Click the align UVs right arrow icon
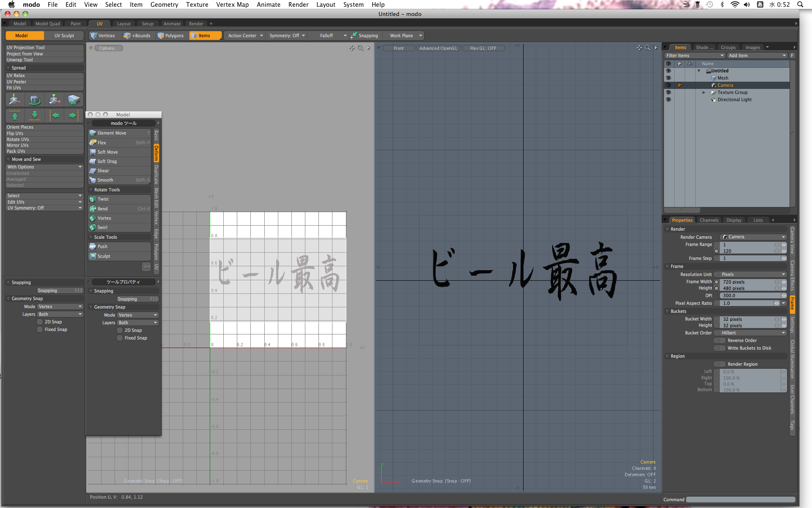Screen dimensions: 812x508 click(74, 116)
